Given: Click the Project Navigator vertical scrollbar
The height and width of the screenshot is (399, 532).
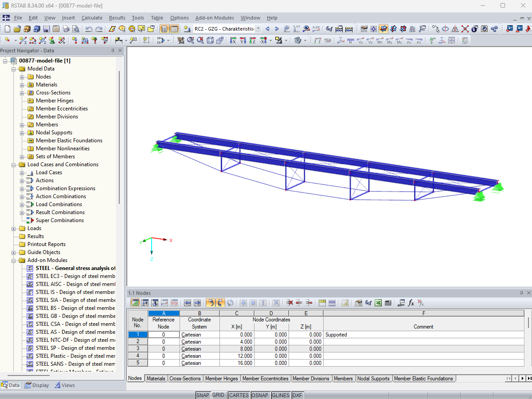Looking at the screenshot, I should (118, 137).
